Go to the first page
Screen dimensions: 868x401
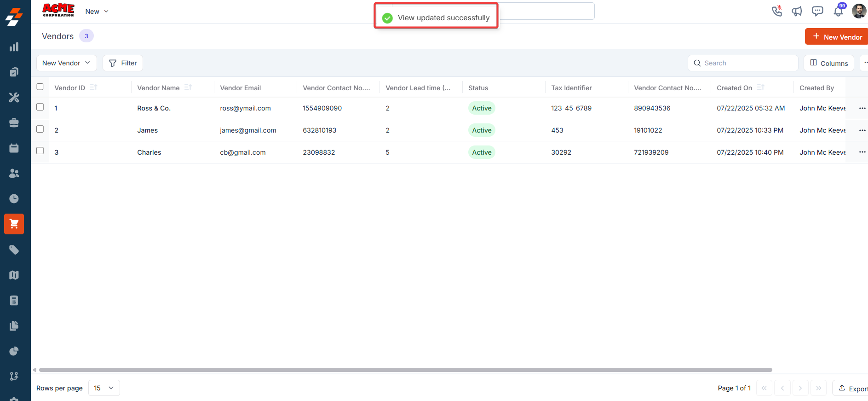(764, 388)
